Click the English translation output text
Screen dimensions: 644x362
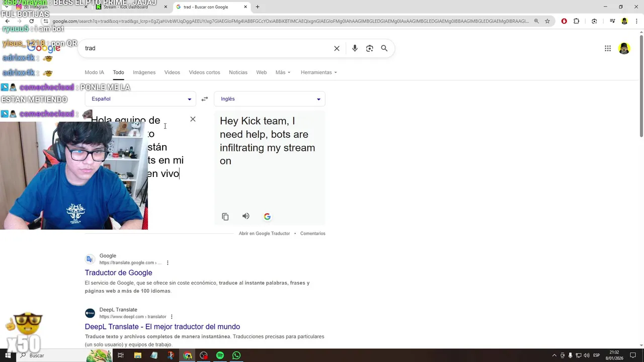268,141
